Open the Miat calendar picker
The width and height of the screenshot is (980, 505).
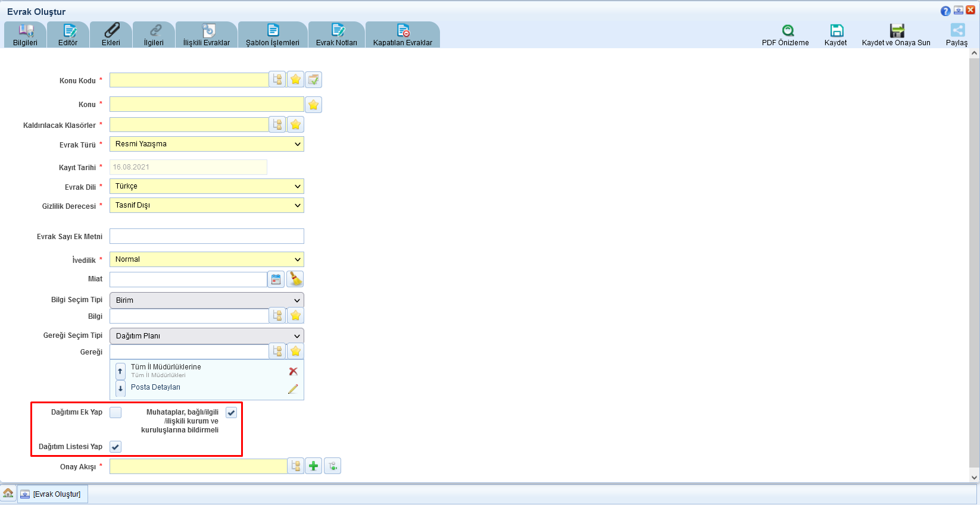276,280
